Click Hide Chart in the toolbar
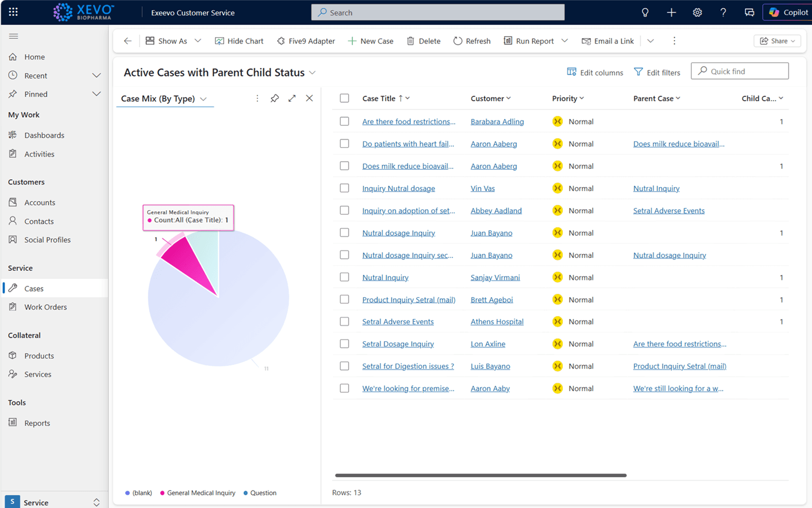Image resolution: width=812 pixels, height=508 pixels. point(239,41)
